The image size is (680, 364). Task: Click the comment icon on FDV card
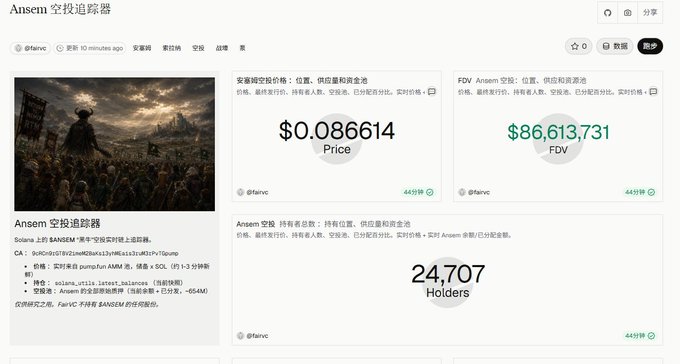click(653, 92)
